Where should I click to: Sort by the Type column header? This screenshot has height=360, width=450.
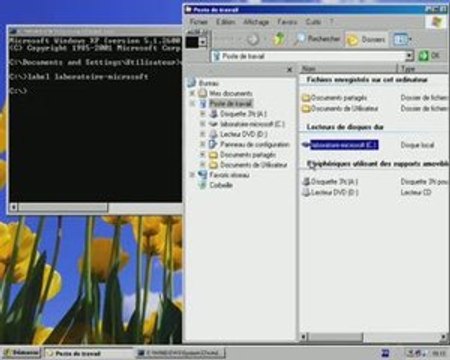423,69
